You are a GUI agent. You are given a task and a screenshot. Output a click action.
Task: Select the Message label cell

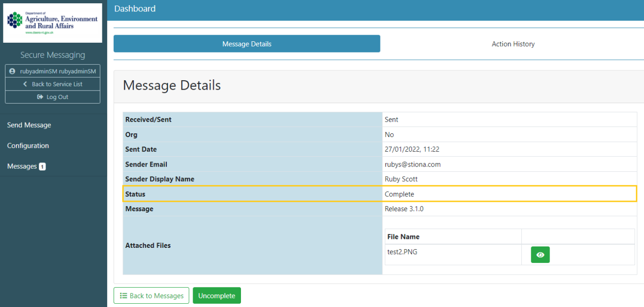(x=253, y=208)
